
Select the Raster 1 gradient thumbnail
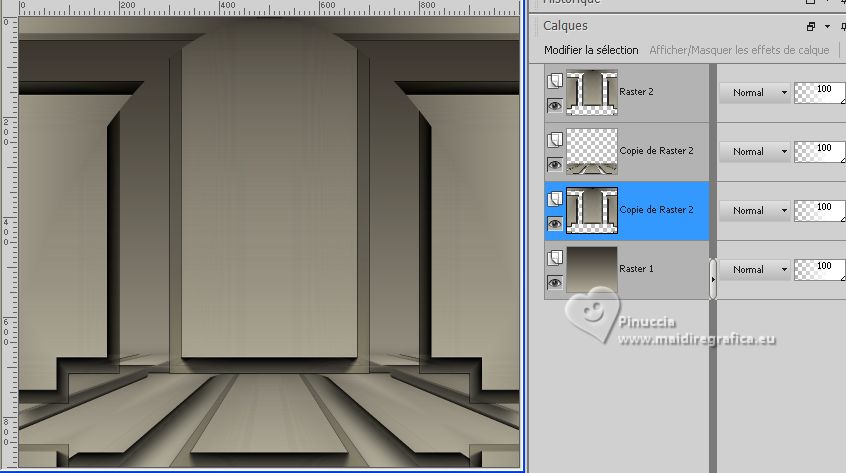coord(592,269)
